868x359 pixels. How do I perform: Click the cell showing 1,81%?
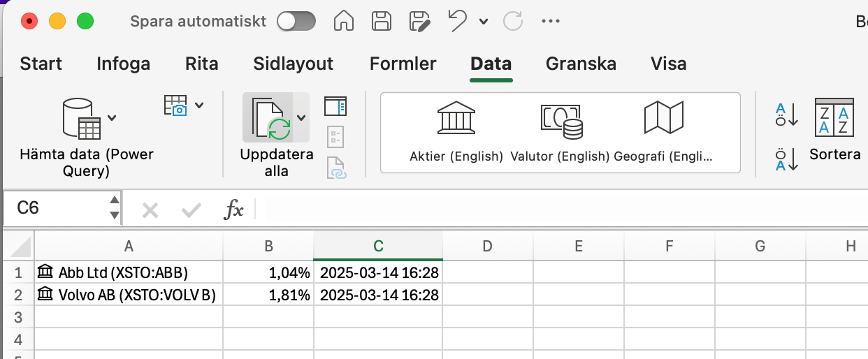(268, 295)
